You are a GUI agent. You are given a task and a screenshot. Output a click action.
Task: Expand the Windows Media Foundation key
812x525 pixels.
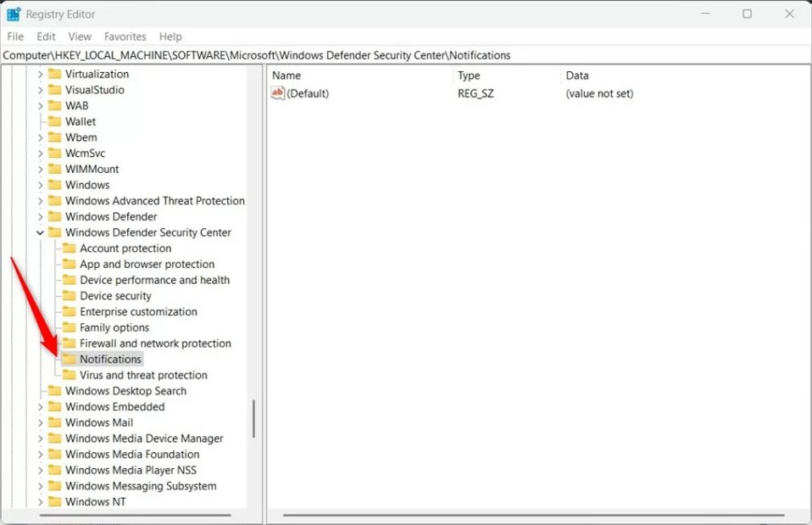click(x=39, y=454)
